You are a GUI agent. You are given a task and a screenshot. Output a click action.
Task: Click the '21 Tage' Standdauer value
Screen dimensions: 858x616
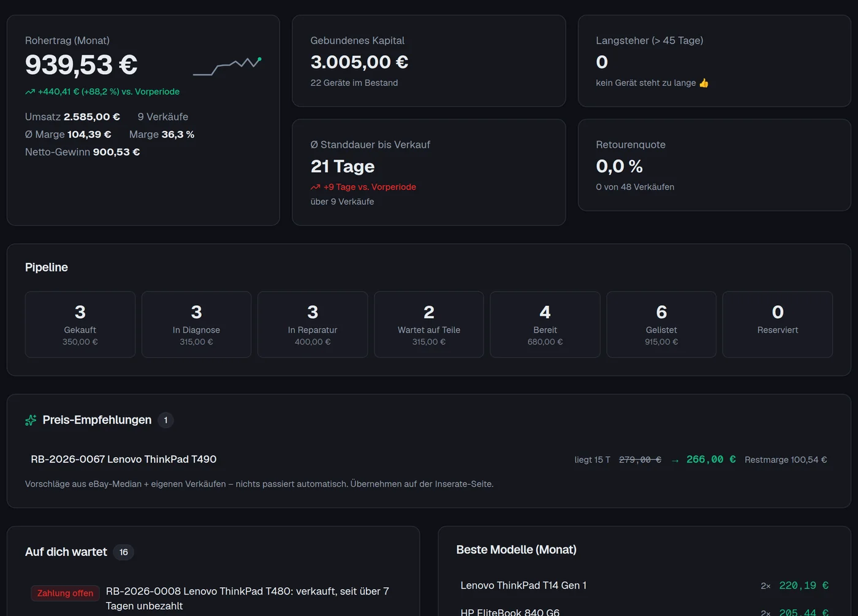(x=343, y=166)
